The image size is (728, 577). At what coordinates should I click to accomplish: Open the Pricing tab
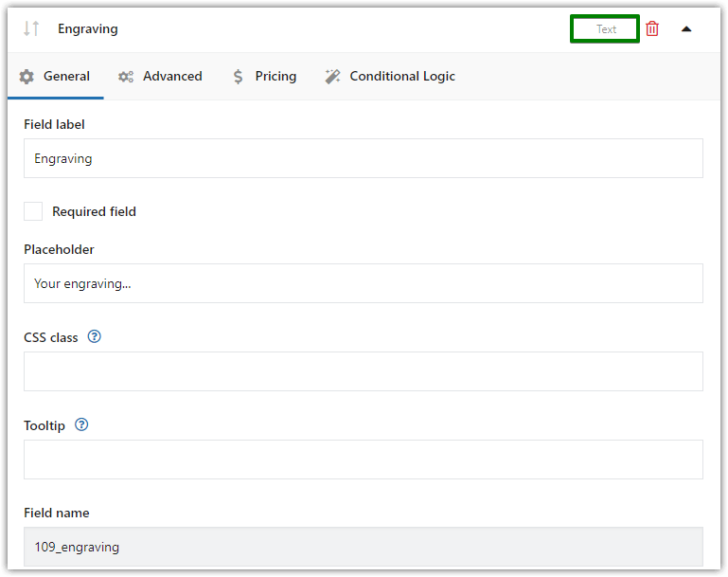pos(265,76)
